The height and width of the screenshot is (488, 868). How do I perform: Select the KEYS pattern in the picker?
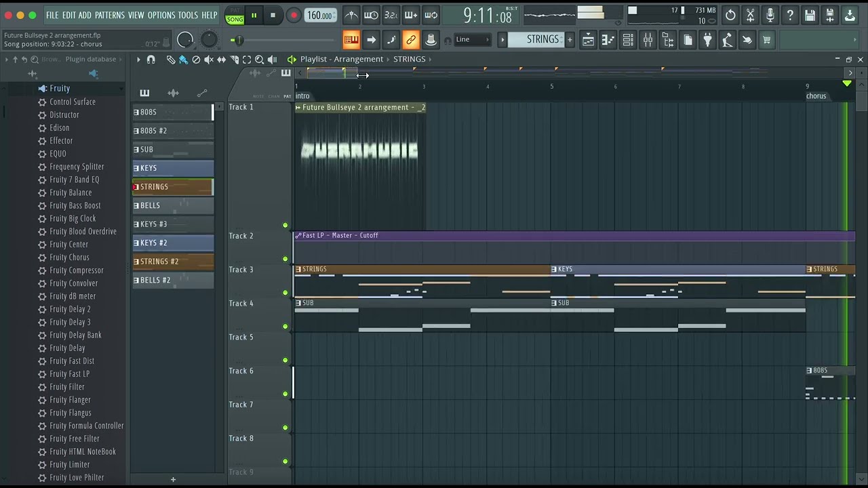[x=173, y=168]
